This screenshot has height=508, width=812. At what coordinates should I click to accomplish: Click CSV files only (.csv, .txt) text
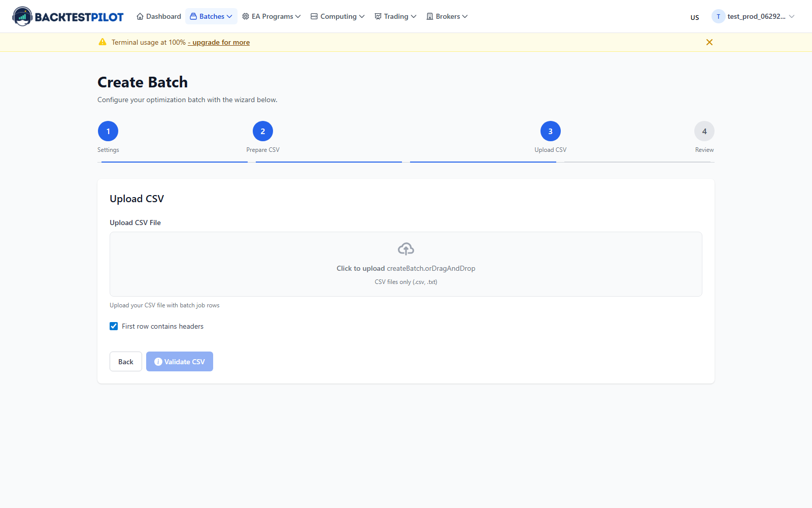coord(406,282)
